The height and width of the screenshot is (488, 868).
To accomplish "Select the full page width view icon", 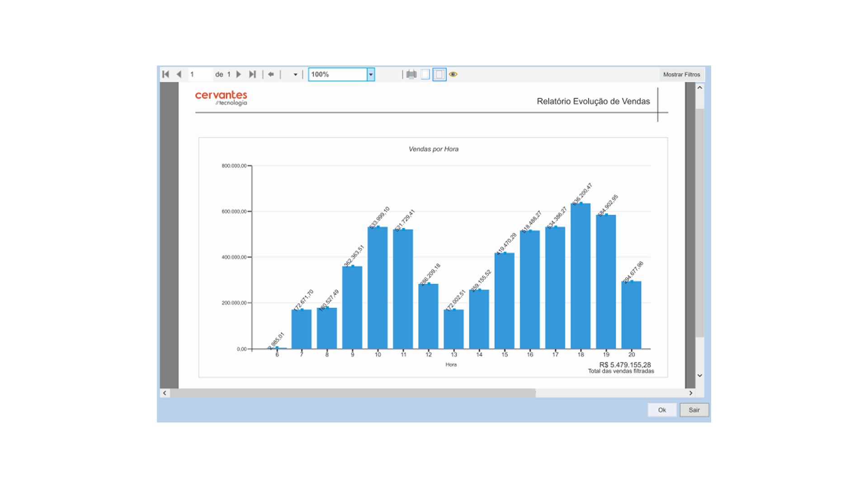I will tap(439, 74).
